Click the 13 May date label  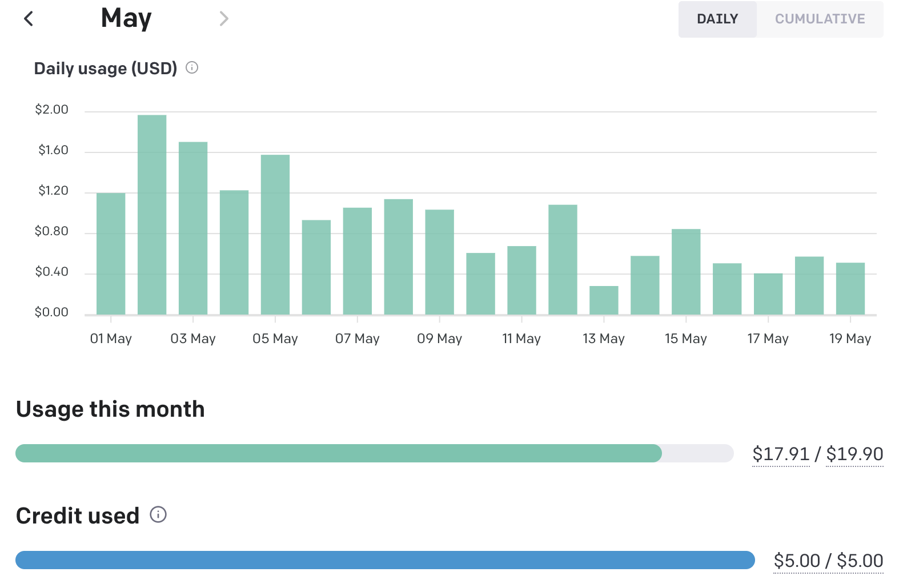pyautogui.click(x=604, y=339)
